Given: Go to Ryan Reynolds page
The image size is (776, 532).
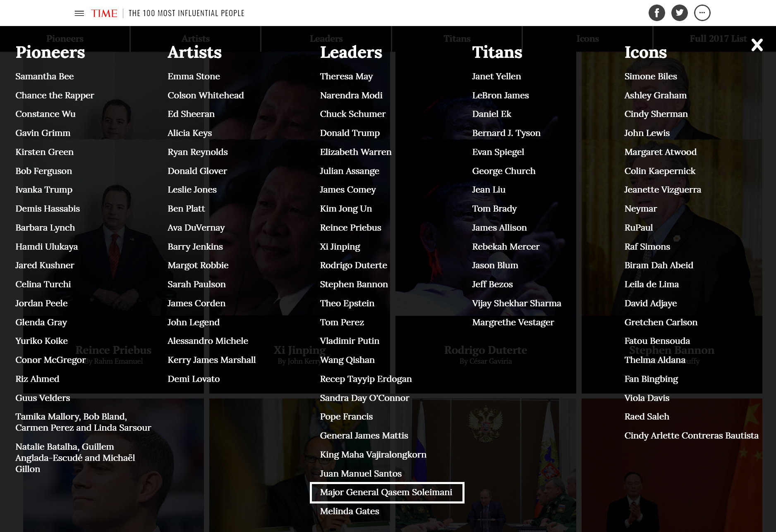Looking at the screenshot, I should 198,152.
